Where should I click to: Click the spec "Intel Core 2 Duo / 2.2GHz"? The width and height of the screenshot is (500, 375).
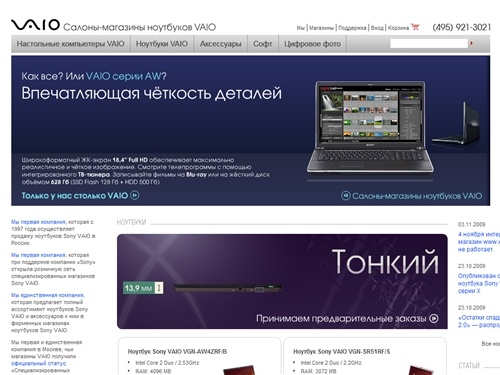(331, 363)
